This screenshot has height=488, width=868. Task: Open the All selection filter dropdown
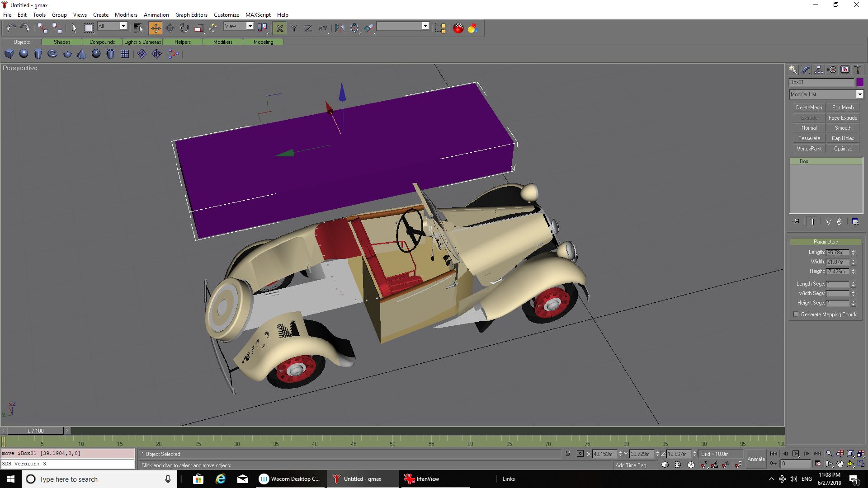click(x=123, y=26)
